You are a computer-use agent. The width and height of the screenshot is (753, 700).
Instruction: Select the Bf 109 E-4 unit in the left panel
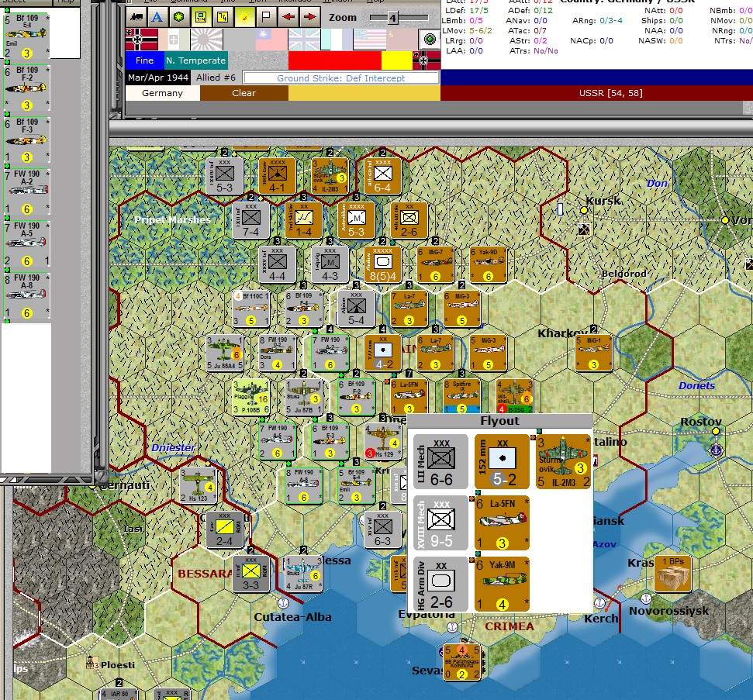(26, 36)
